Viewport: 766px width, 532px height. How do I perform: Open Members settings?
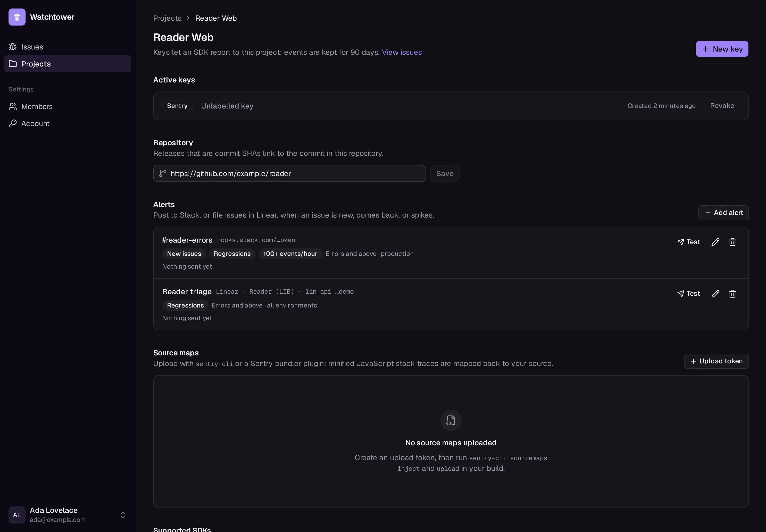click(68, 107)
